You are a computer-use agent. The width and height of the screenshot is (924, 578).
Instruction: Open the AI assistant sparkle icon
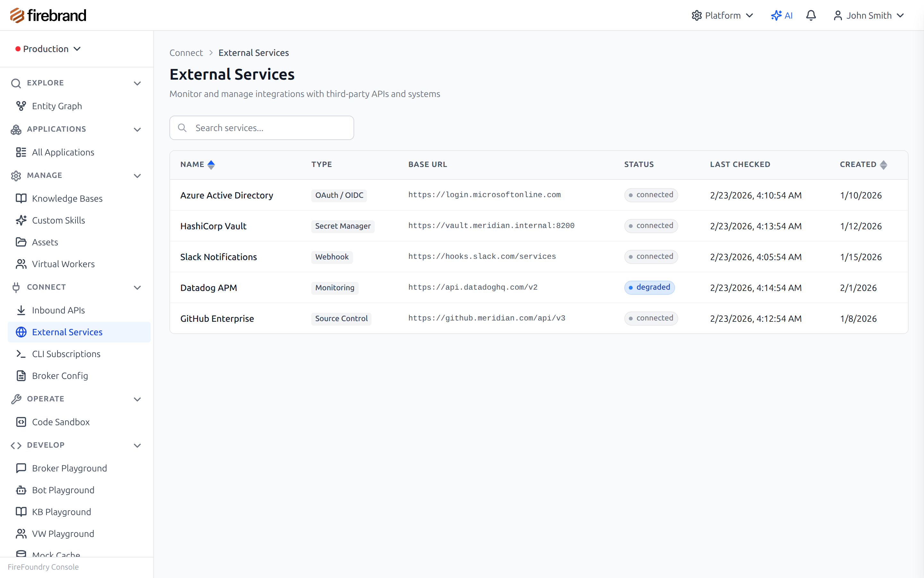(x=776, y=15)
